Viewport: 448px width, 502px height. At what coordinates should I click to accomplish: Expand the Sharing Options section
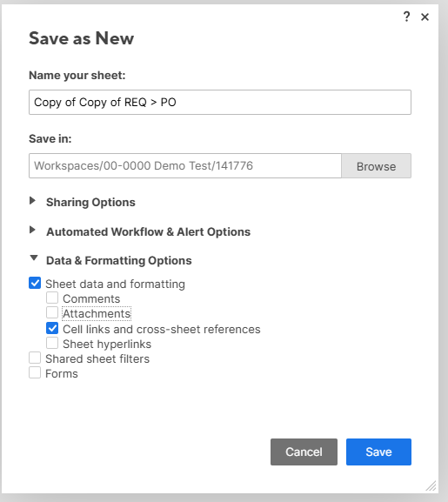(32, 201)
